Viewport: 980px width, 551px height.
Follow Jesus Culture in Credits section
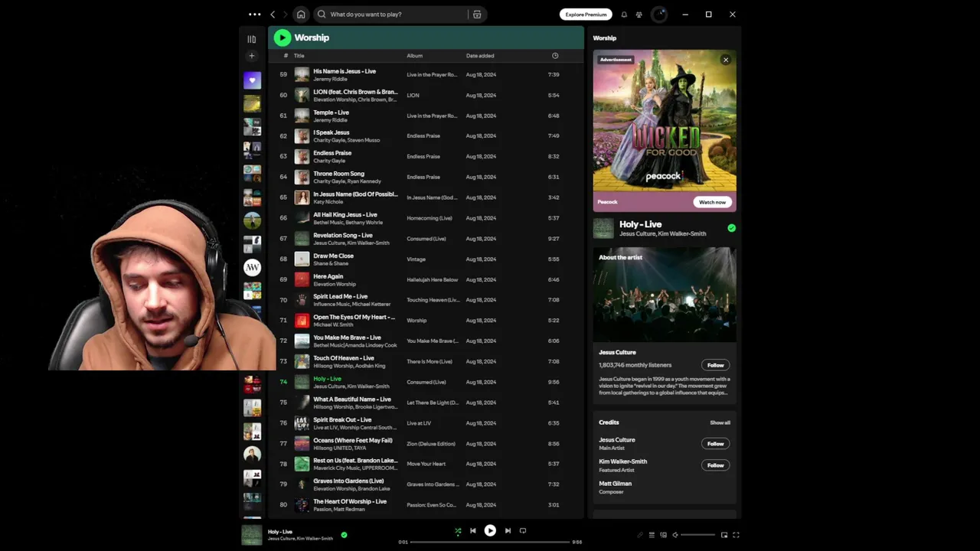click(715, 444)
